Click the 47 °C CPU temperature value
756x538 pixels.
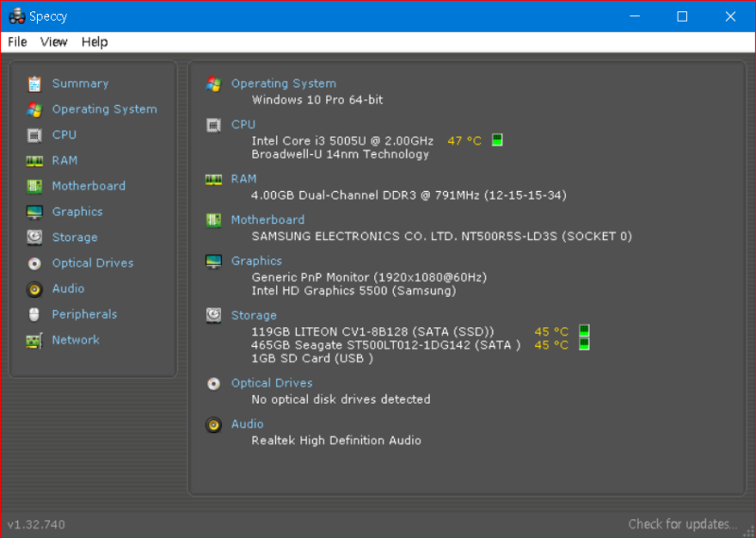(x=464, y=141)
